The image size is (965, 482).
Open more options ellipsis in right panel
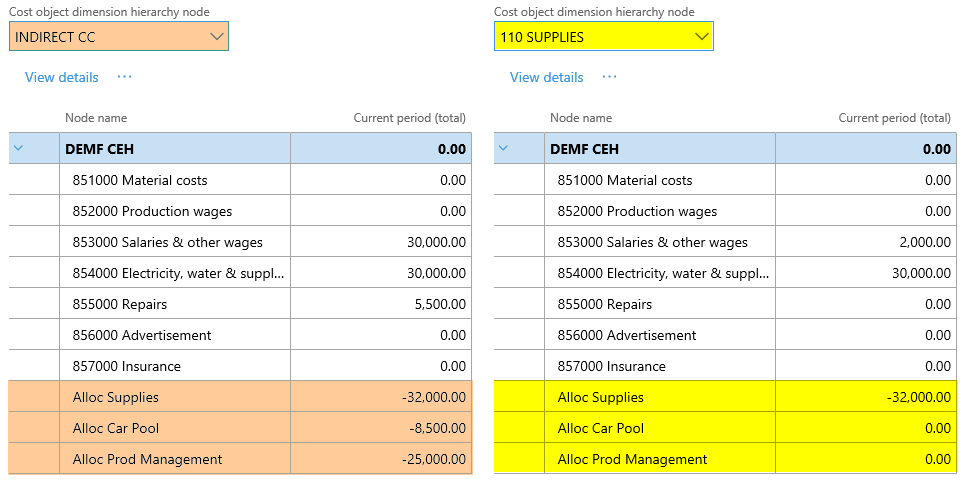[x=609, y=77]
